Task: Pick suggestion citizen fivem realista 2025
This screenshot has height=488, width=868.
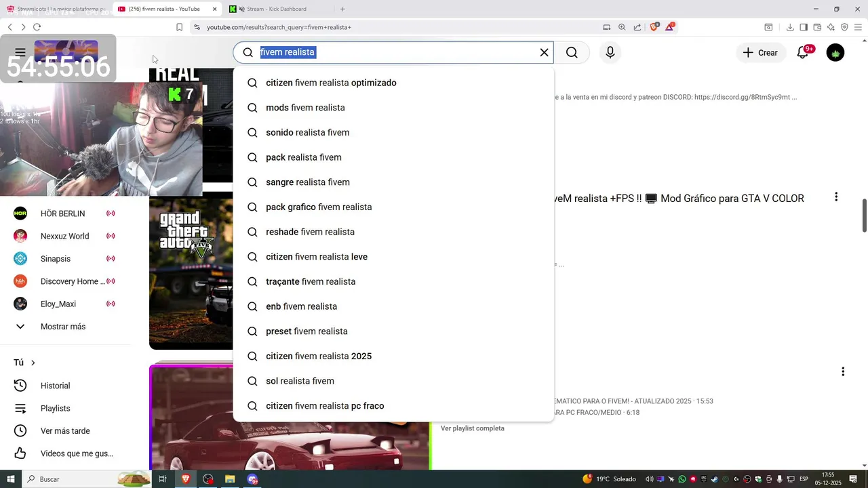Action: 393,356
